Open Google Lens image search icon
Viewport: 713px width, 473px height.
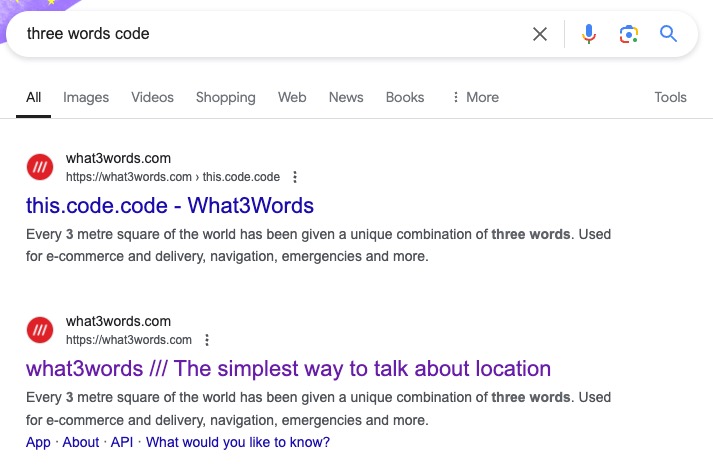[629, 34]
